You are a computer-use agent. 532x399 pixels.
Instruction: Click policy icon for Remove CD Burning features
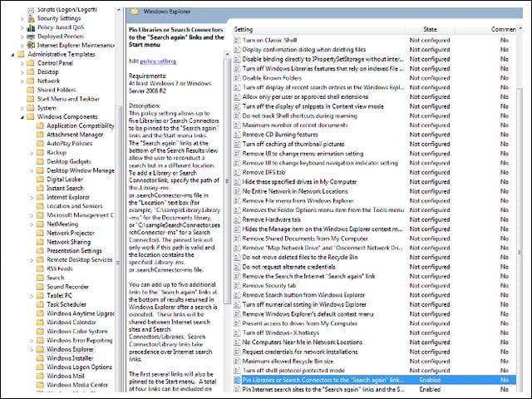pos(237,135)
